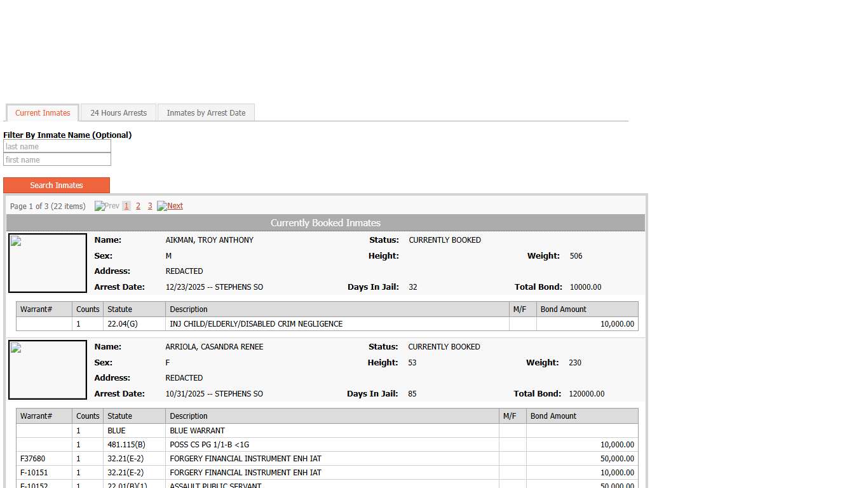Focus the last name filter field
The width and height of the screenshot is (868, 488).
57,147
